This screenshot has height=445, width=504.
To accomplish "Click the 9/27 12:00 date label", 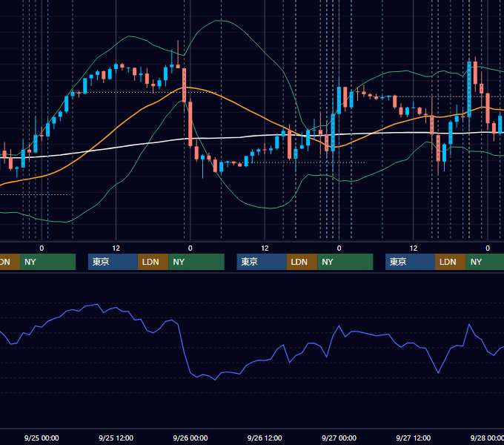I will coord(414,438).
